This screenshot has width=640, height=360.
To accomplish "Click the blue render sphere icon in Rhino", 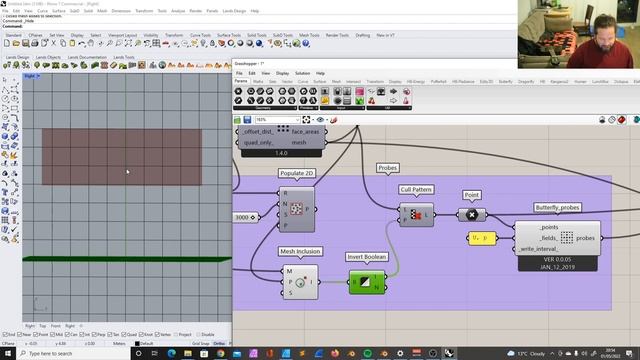I will point(259,43).
